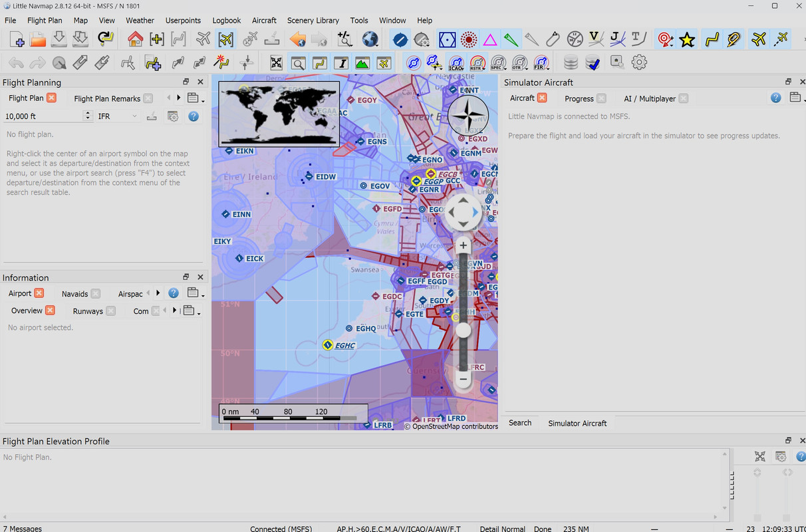Calculate route with magic wand icon
Image resolution: width=806 pixels, height=532 pixels.
221,63
